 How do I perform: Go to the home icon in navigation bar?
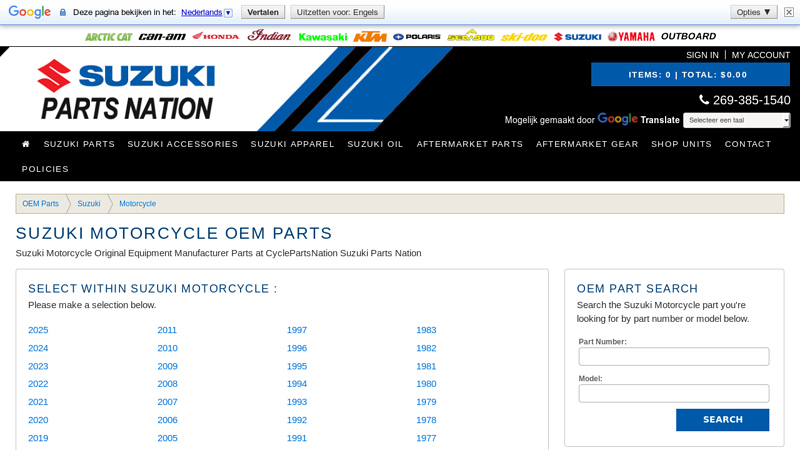pyautogui.click(x=26, y=144)
